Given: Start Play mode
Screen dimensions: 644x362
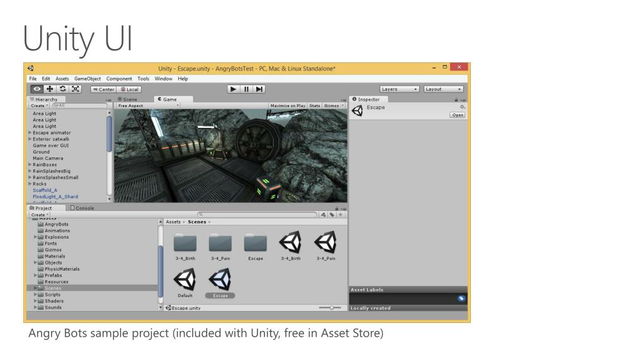Looking at the screenshot, I should (x=233, y=89).
